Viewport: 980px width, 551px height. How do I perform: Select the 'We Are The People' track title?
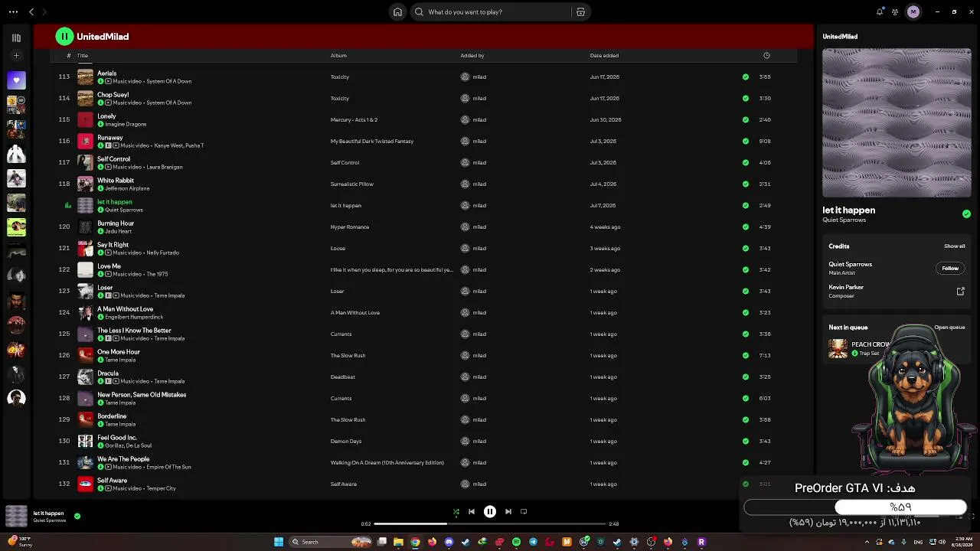coord(123,458)
